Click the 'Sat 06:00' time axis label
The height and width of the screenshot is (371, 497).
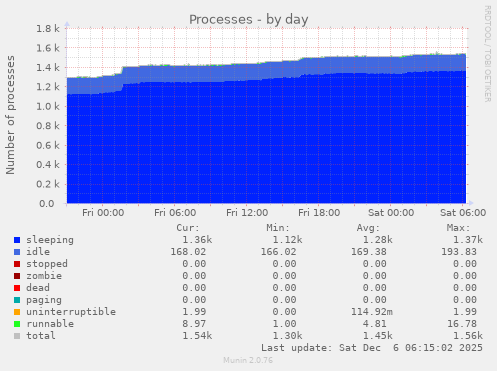tap(463, 213)
